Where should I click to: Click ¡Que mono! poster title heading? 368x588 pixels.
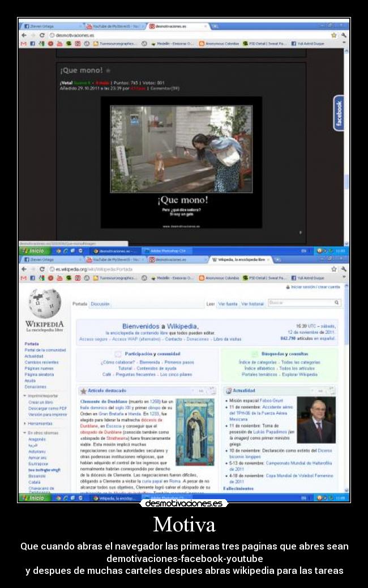pyautogui.click(x=82, y=70)
